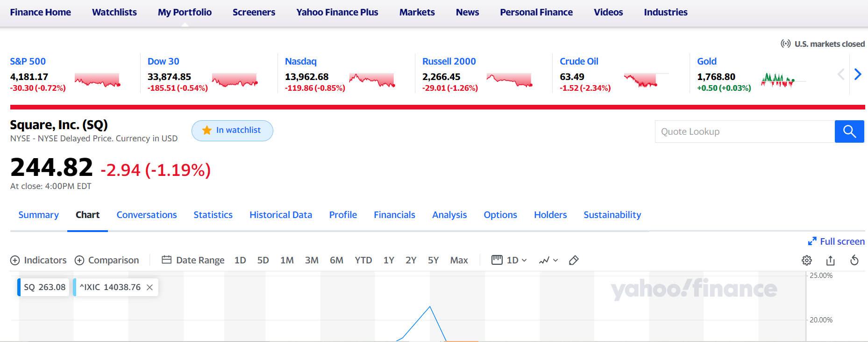
Task: Open the chart type line dropdown
Action: tap(548, 260)
